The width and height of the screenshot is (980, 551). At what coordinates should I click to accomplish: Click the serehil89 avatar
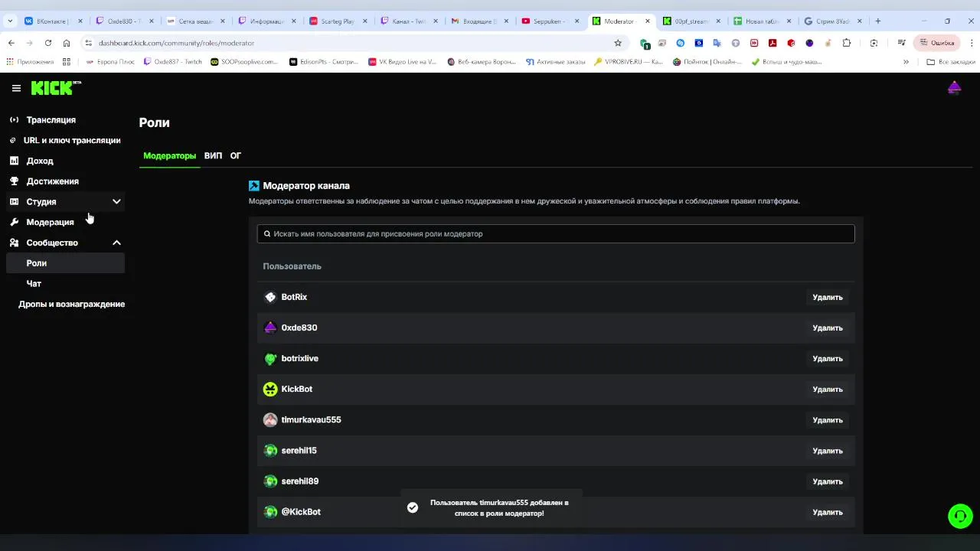pos(270,481)
